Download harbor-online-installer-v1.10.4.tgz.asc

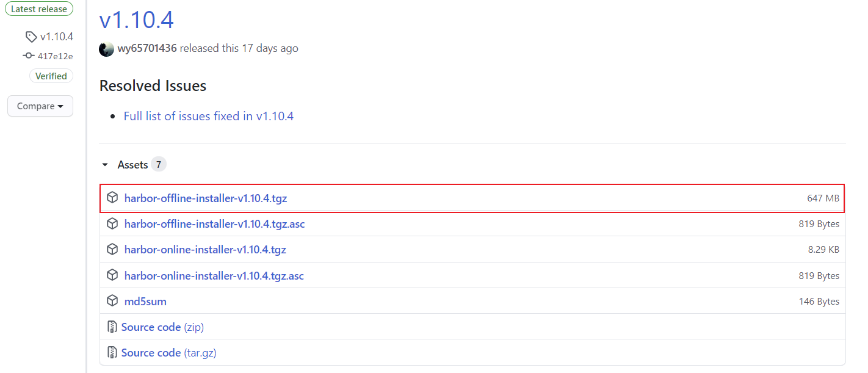(214, 276)
